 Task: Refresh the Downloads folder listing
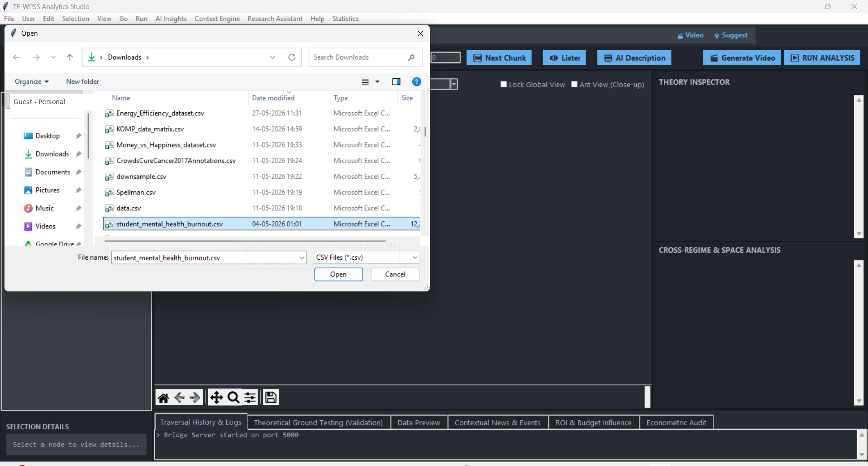pyautogui.click(x=292, y=57)
